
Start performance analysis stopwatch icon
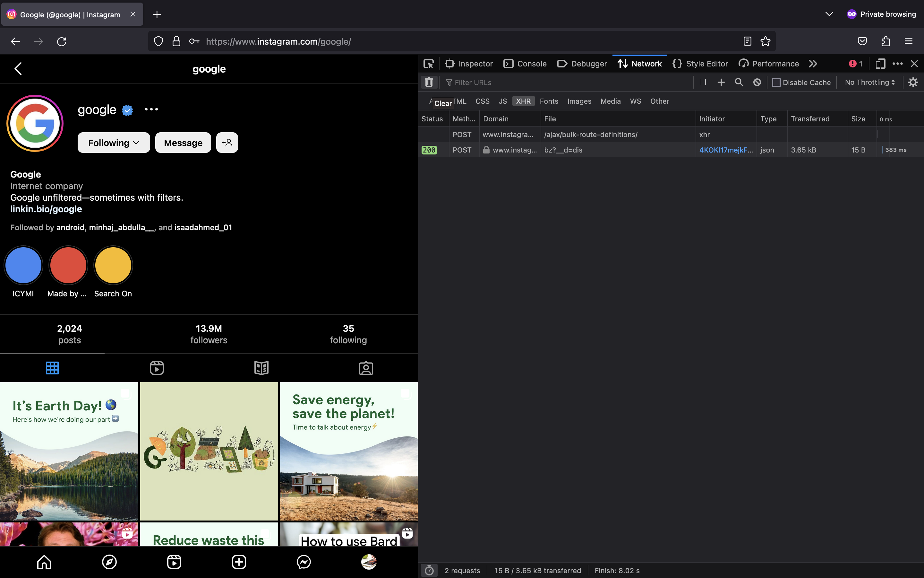click(429, 570)
